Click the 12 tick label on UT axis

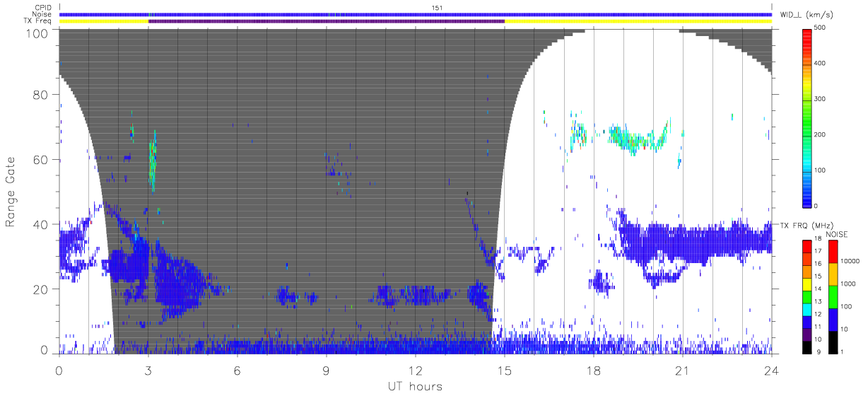click(x=416, y=371)
